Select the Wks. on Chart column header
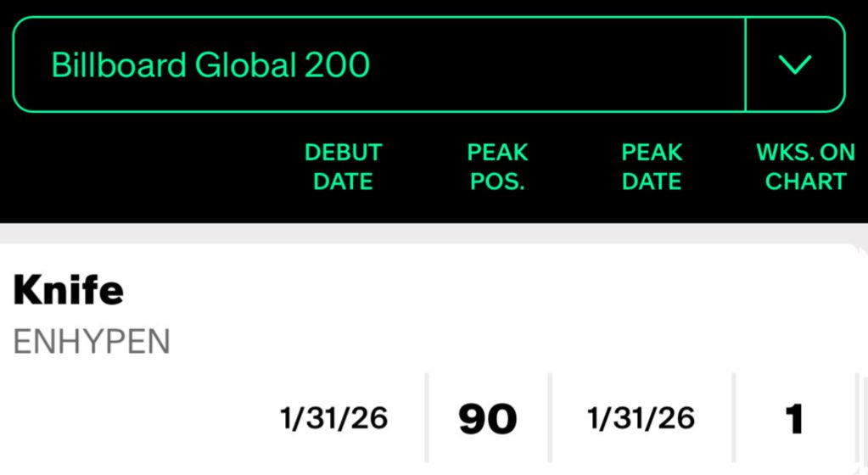The image size is (868, 475). point(805,167)
